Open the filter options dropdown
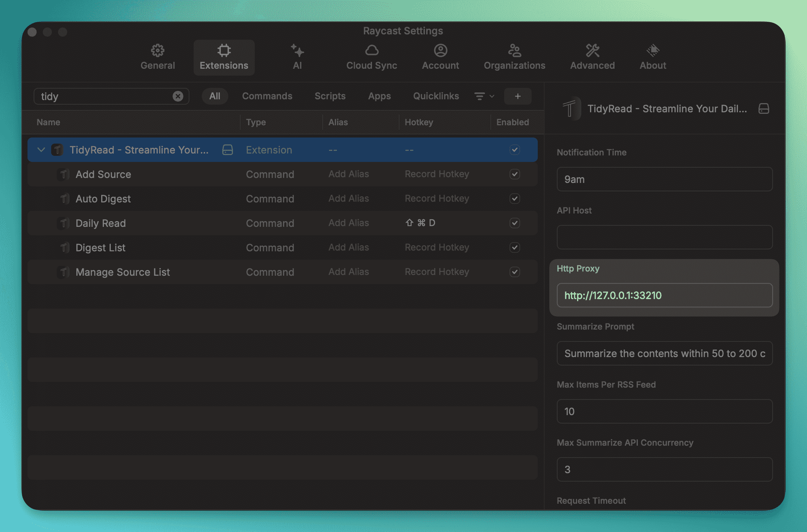Screen dimensions: 807x532 coord(484,96)
